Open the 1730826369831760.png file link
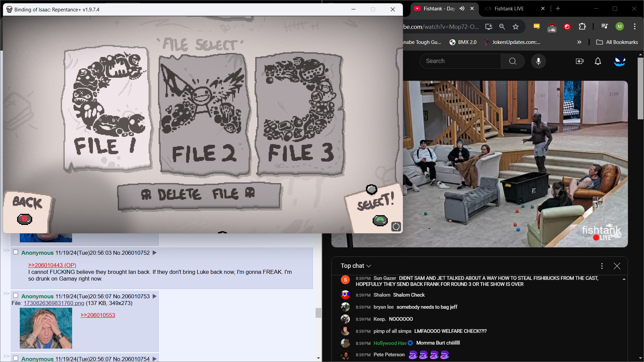 click(54, 303)
